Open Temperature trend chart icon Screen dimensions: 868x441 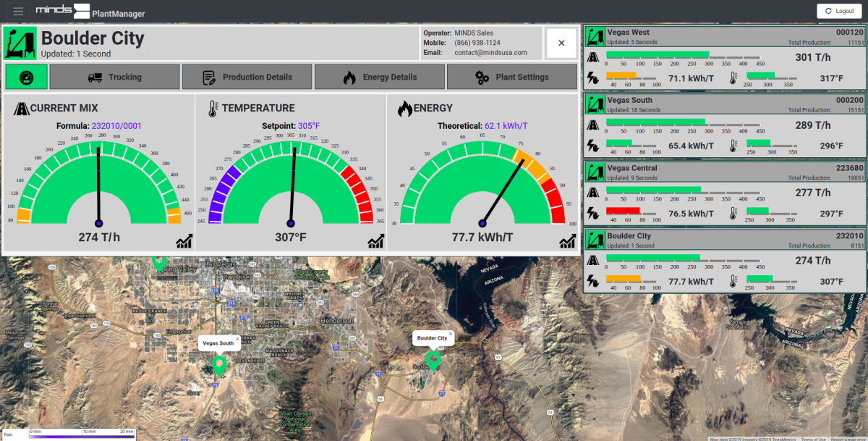click(x=375, y=241)
